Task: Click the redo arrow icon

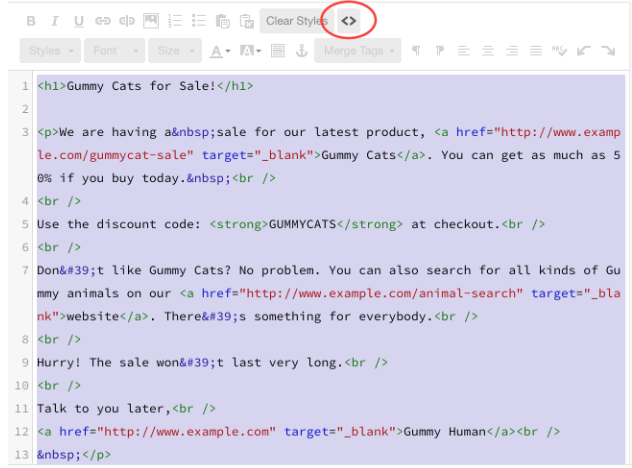Action: [x=608, y=51]
